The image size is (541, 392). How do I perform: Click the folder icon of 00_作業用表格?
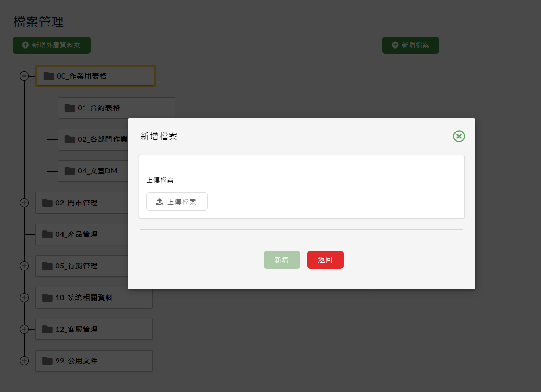pos(49,76)
